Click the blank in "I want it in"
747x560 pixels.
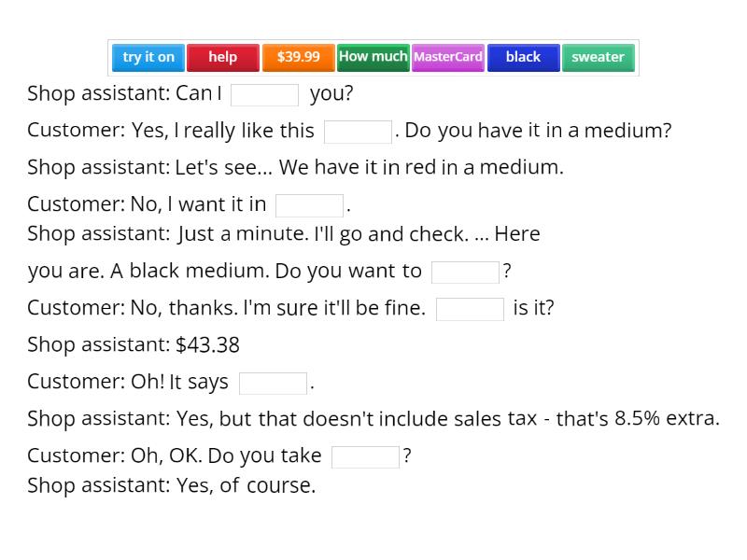pos(309,203)
